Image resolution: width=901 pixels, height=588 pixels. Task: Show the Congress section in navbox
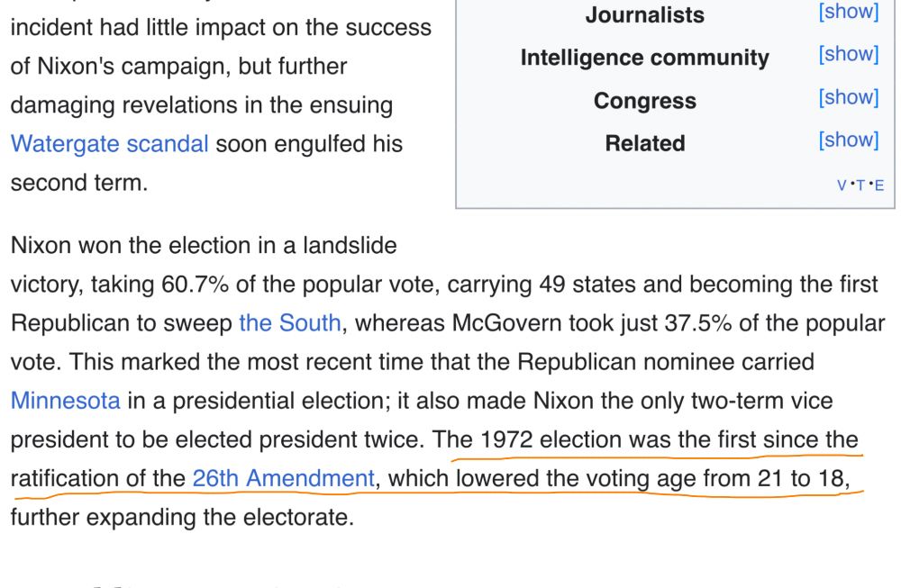pyautogui.click(x=849, y=97)
